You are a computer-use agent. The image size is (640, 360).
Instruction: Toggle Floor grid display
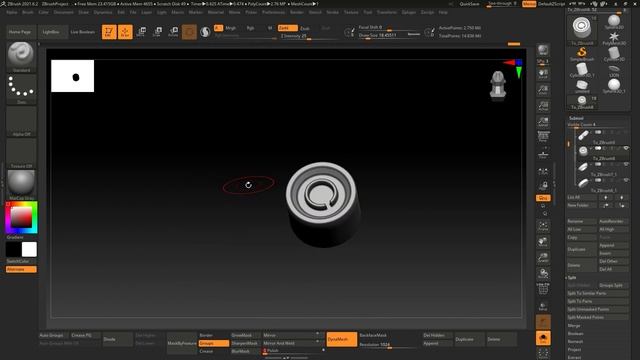pyautogui.click(x=543, y=153)
